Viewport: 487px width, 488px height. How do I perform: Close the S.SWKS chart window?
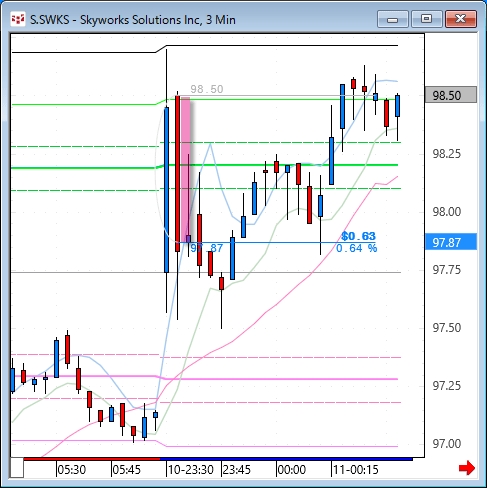tap(461, 19)
